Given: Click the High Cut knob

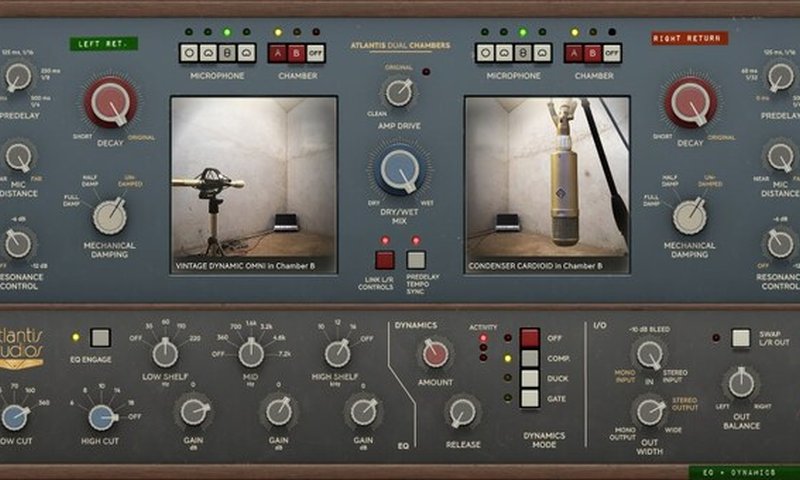Looking at the screenshot, I should pyautogui.click(x=102, y=418).
